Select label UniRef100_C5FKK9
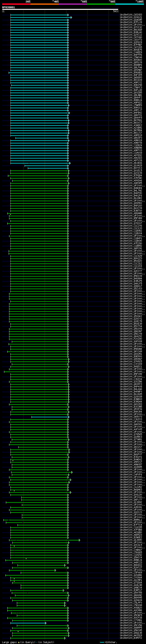 131,572
